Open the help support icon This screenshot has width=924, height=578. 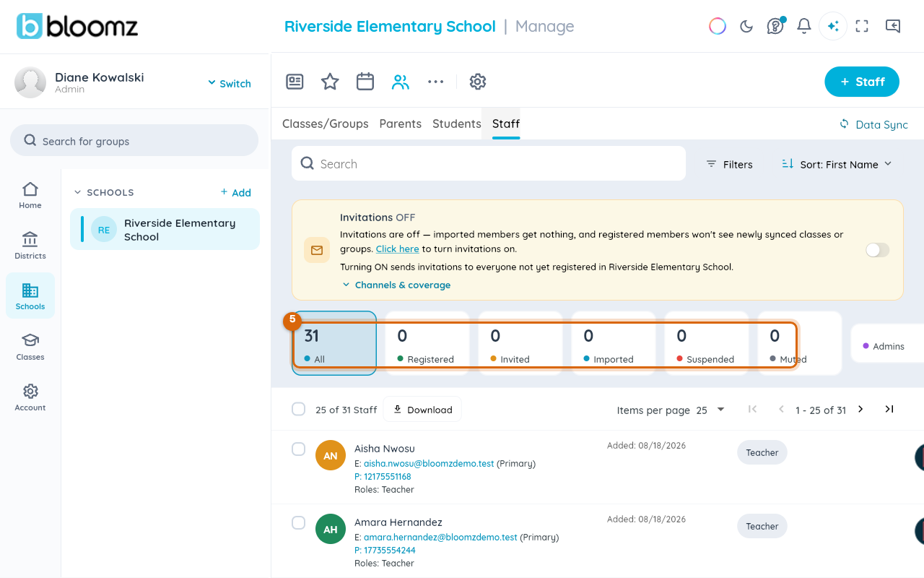(775, 27)
